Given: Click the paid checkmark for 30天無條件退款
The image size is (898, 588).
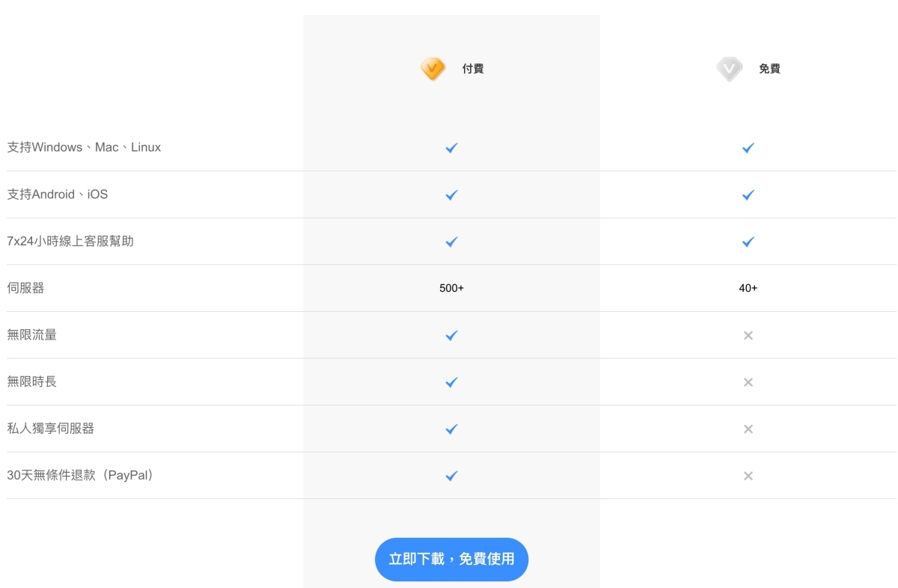Looking at the screenshot, I should coord(451,476).
